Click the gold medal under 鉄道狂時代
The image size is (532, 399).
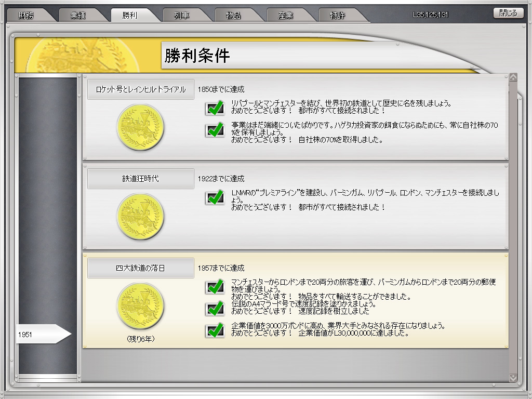point(140,217)
